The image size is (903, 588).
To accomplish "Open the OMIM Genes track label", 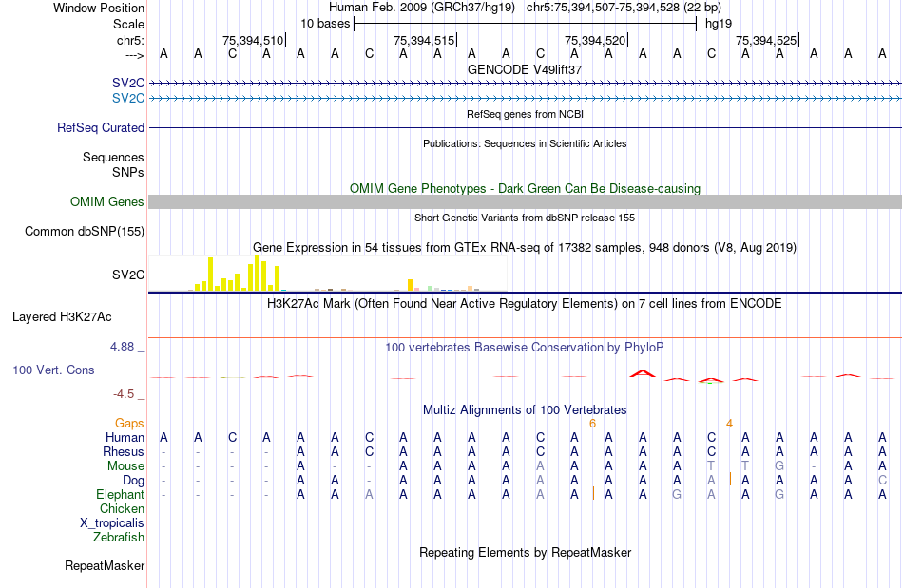I will coord(106,202).
